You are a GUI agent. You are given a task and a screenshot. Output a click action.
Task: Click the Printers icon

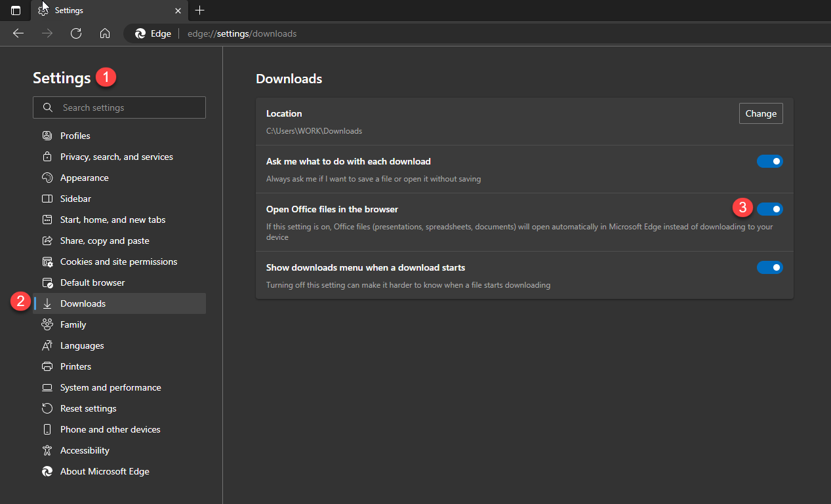pos(47,366)
